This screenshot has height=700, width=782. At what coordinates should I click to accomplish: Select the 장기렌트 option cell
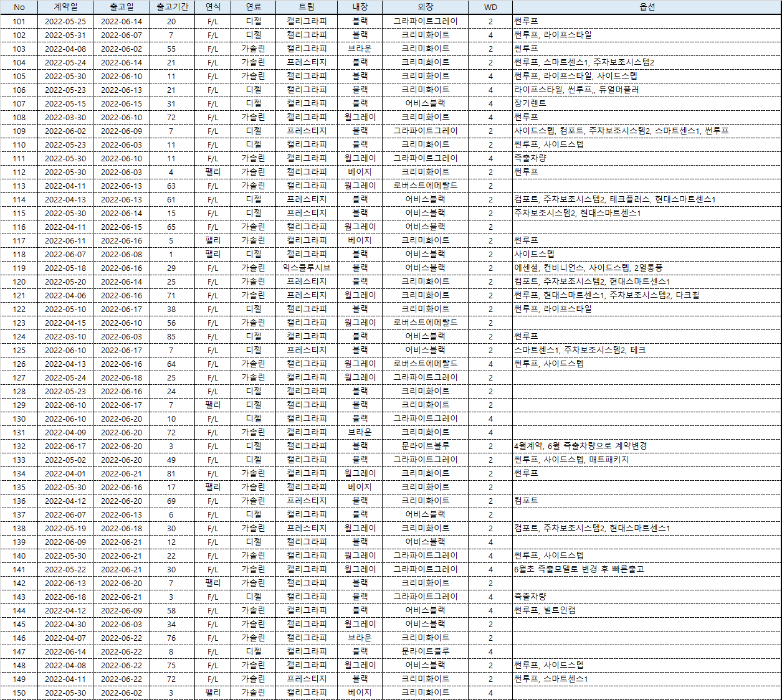[x=647, y=103]
